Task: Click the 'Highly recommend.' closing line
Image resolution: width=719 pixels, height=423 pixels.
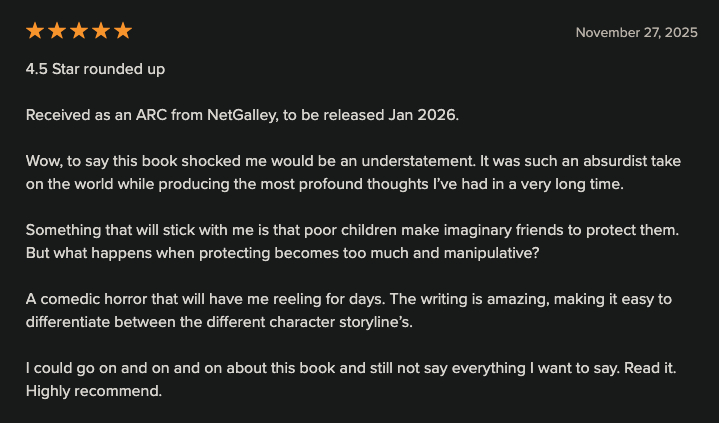Action: coord(94,390)
